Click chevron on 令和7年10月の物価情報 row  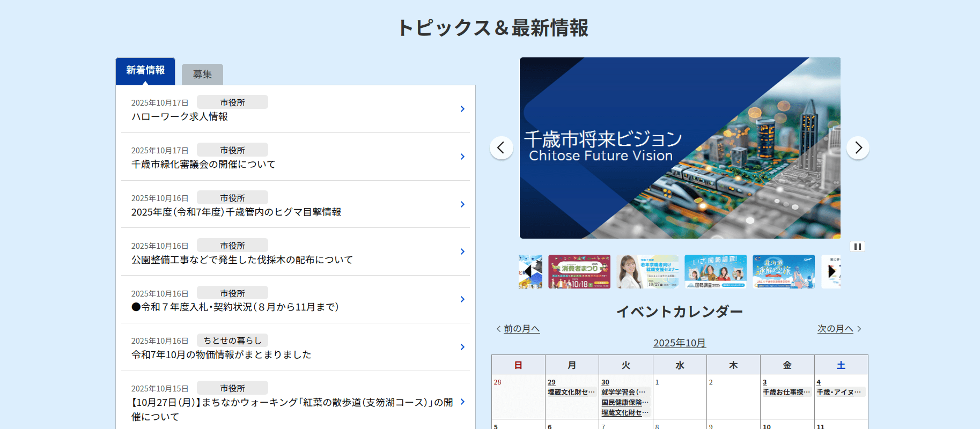[x=462, y=347]
